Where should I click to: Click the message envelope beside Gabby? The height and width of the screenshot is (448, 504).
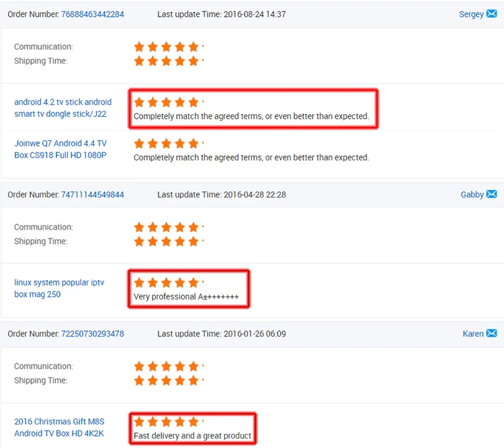point(491,194)
